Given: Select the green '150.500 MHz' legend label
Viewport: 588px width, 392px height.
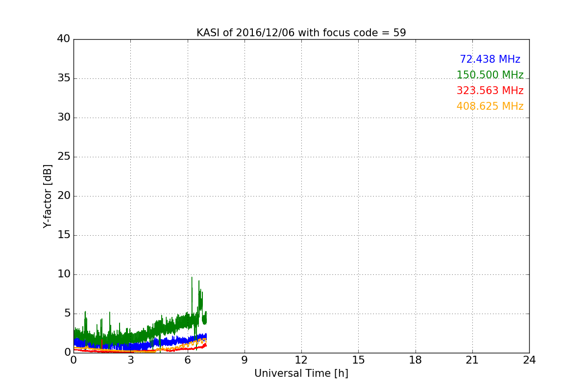Looking at the screenshot, I should tap(490, 75).
